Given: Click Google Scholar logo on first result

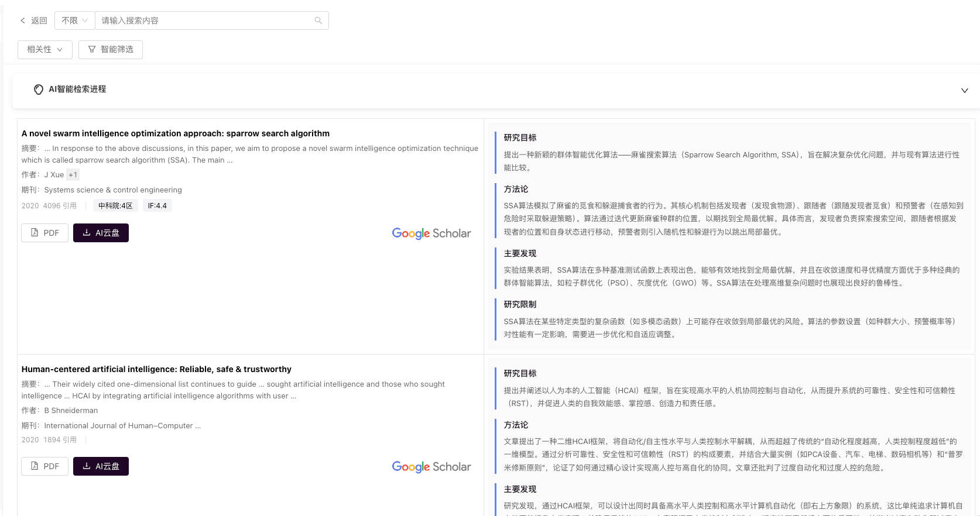Looking at the screenshot, I should 431,233.
